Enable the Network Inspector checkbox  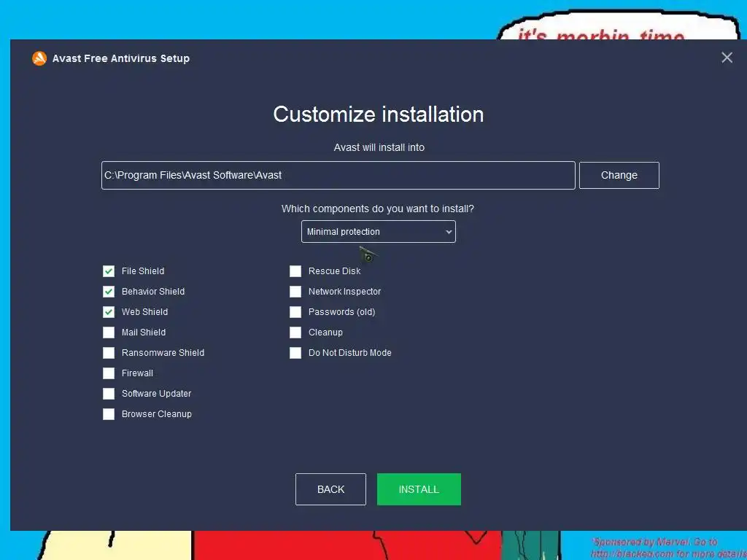point(295,292)
